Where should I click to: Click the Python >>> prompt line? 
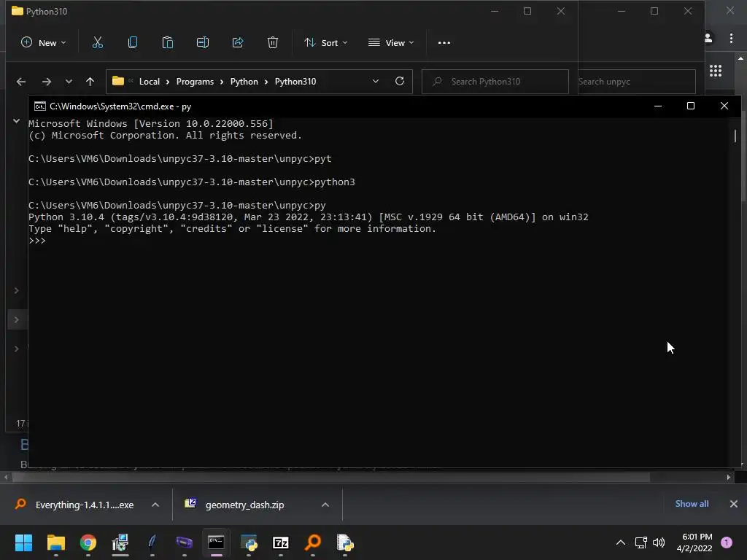click(37, 241)
